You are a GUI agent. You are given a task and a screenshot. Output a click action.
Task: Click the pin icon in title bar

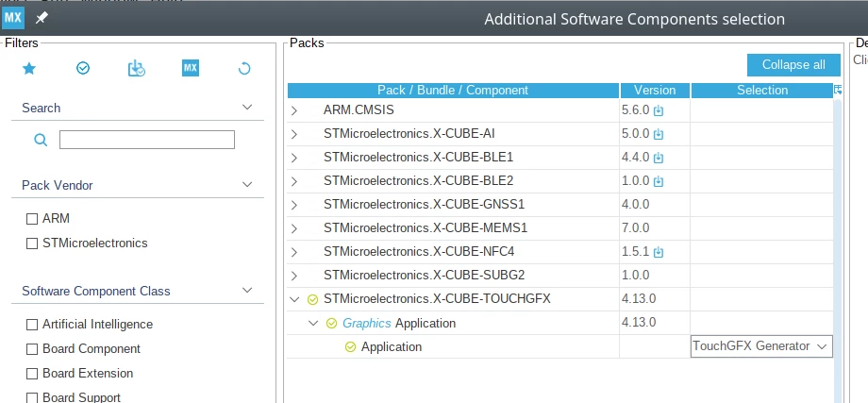pyautogui.click(x=42, y=18)
